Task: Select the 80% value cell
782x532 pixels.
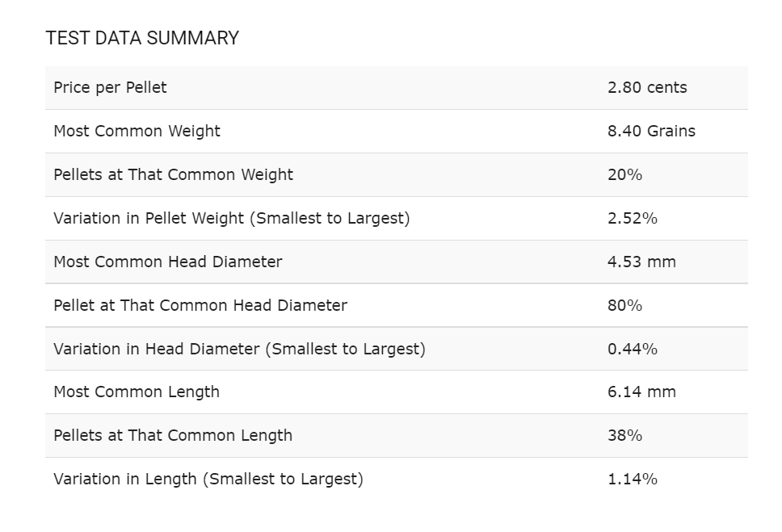Action: coord(624,305)
